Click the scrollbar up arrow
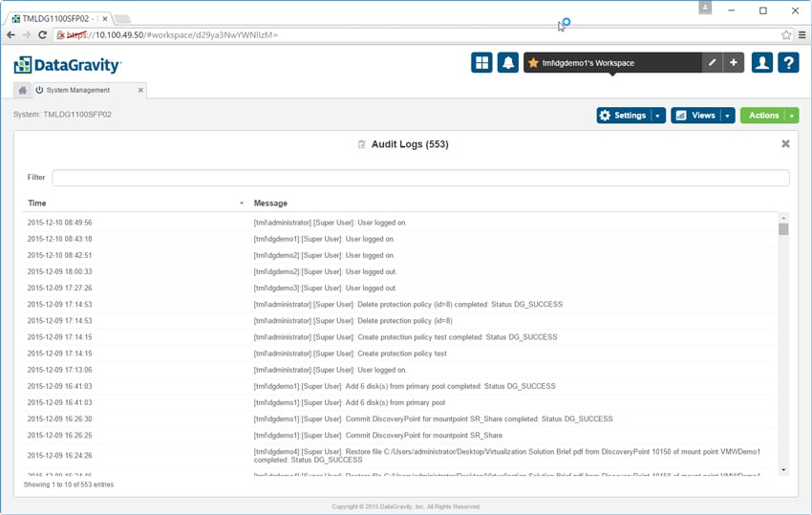Image resolution: width=812 pixels, height=515 pixels. tap(783, 218)
